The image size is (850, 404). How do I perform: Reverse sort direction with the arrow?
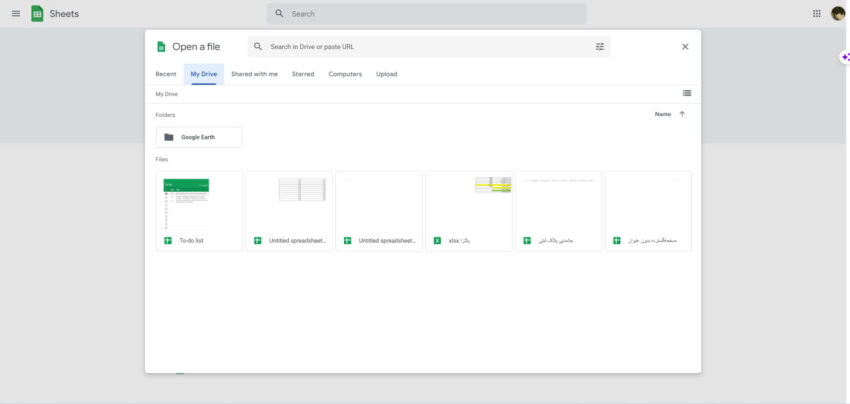pos(682,114)
